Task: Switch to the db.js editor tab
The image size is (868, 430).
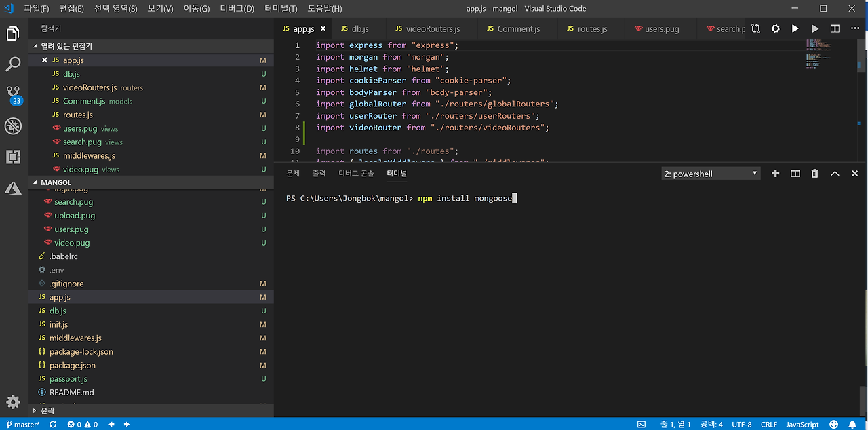Action: pyautogui.click(x=359, y=28)
